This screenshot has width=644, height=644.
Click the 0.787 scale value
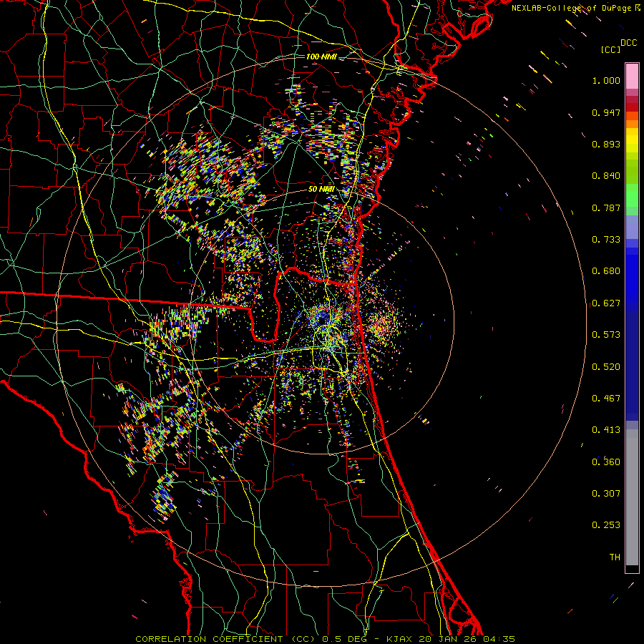(606, 208)
